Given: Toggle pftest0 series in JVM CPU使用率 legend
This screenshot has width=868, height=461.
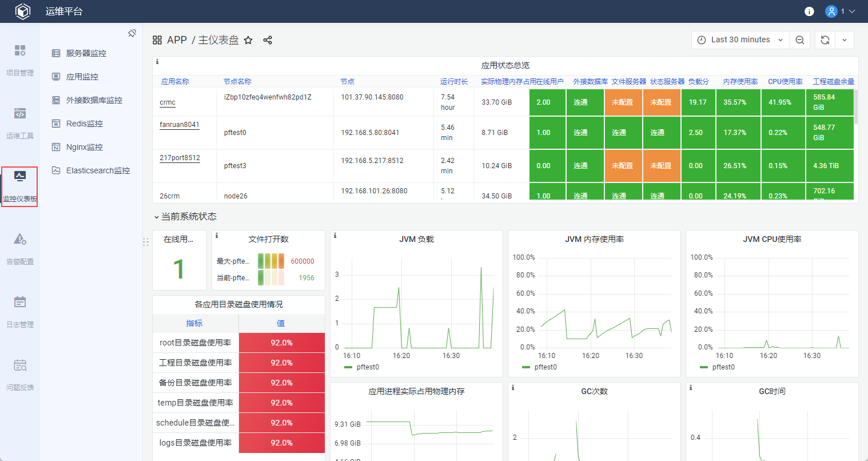Looking at the screenshot, I should click(723, 367).
